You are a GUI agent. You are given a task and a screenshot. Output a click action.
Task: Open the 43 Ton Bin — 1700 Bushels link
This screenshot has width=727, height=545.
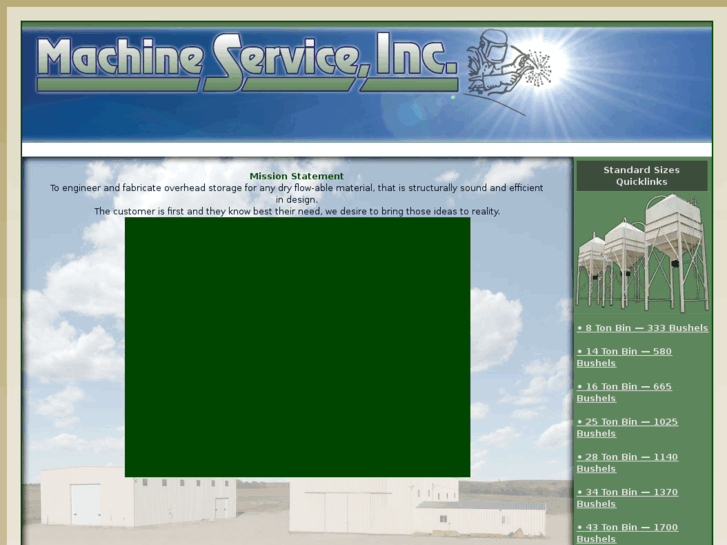click(627, 533)
